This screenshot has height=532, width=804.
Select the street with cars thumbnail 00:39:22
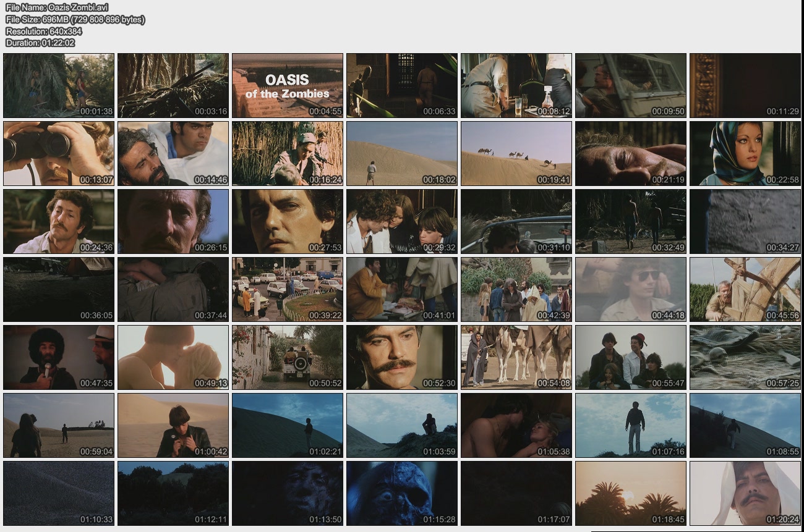pyautogui.click(x=288, y=289)
